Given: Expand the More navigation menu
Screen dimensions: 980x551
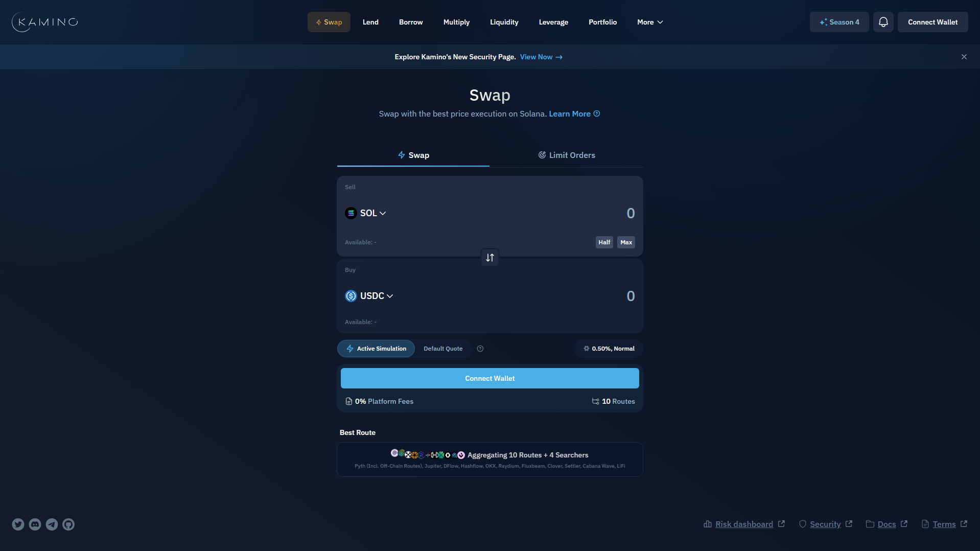Looking at the screenshot, I should 650,22.
